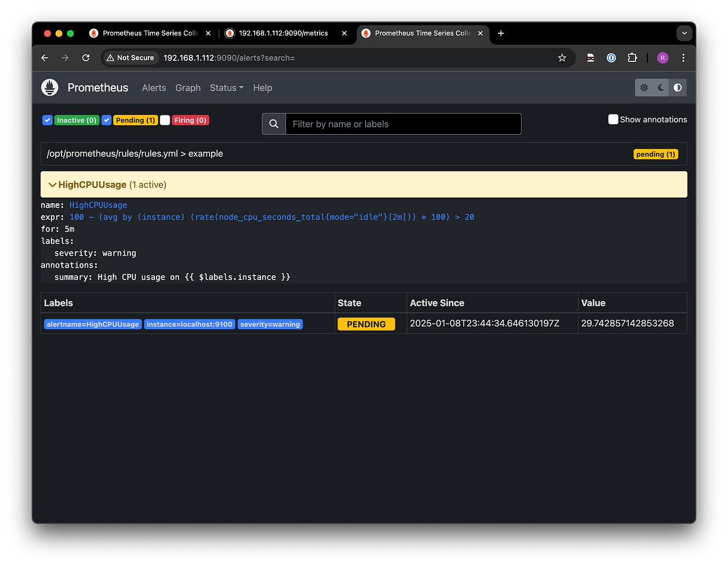Open the browser extensions puzzle icon

click(x=632, y=58)
